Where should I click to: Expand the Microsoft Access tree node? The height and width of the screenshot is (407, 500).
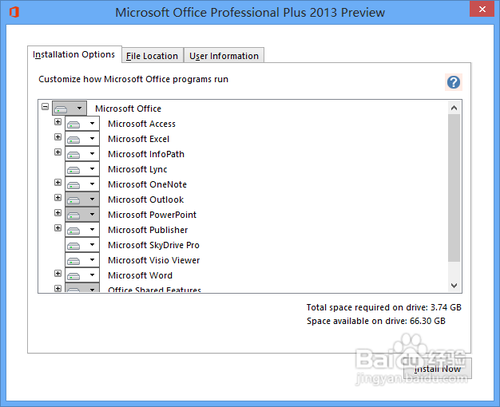pos(58,122)
